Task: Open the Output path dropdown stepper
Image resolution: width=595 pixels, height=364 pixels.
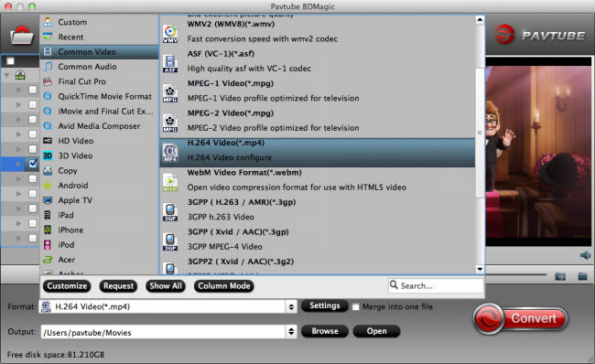Action: click(291, 331)
